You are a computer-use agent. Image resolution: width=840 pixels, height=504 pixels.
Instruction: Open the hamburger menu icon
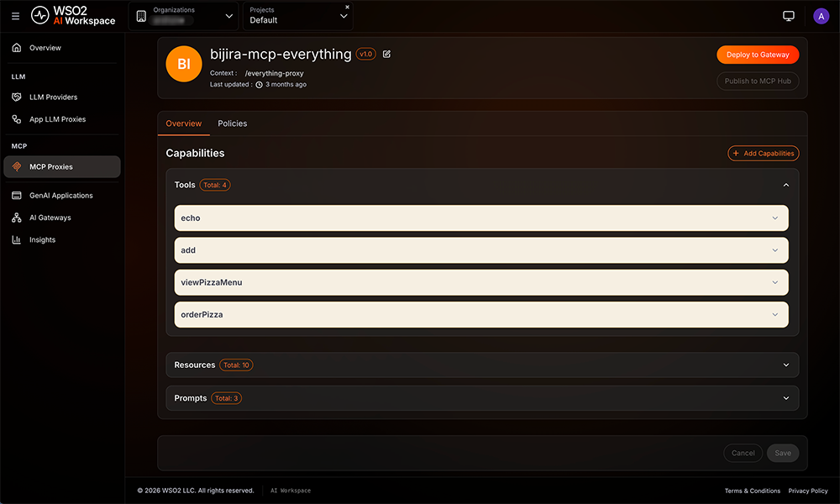coord(15,16)
